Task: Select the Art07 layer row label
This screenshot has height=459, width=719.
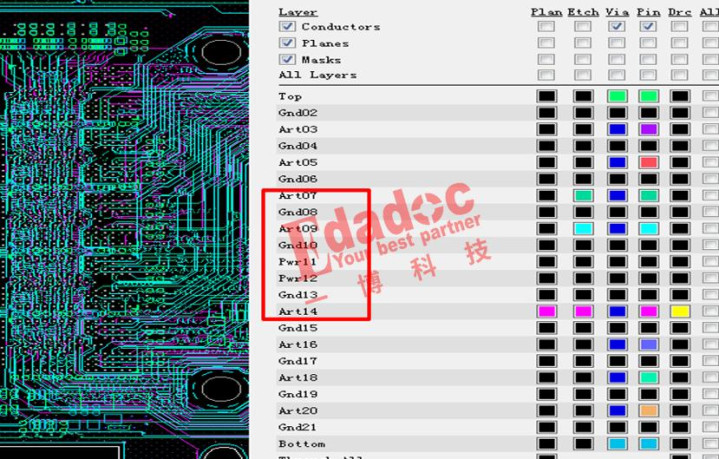Action: click(x=298, y=196)
